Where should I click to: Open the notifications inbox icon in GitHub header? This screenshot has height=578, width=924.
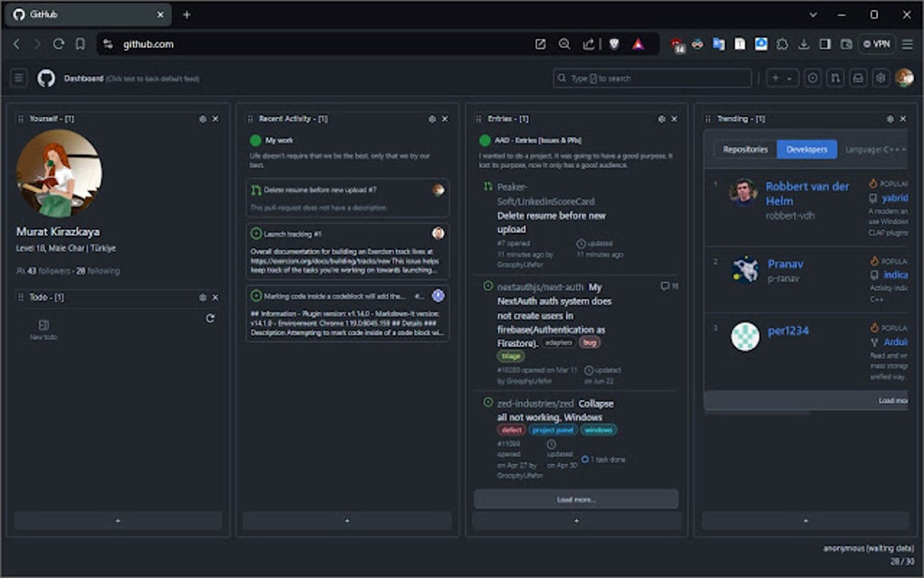[x=858, y=78]
